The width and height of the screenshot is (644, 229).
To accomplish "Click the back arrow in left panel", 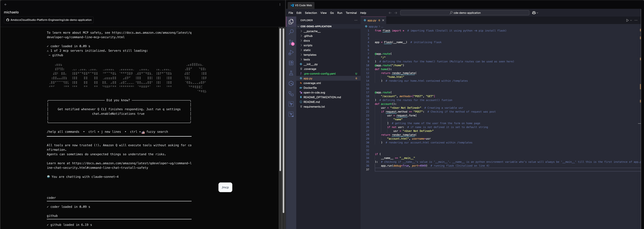I will pyautogui.click(x=5, y=5).
